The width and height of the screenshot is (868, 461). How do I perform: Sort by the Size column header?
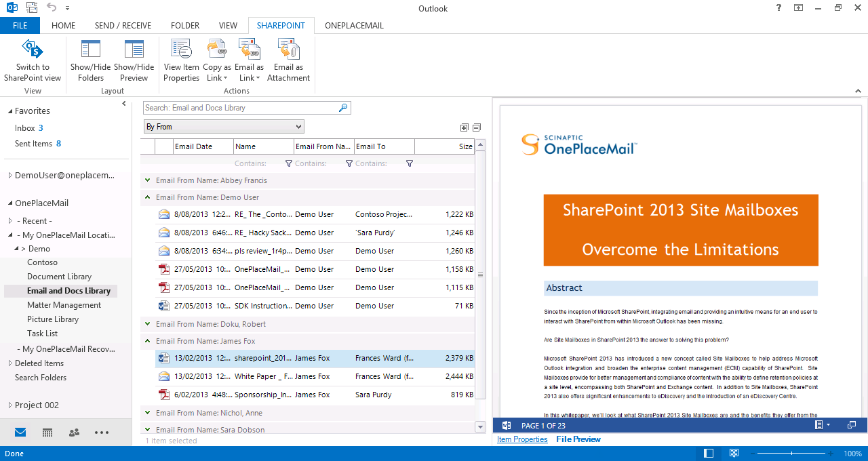(444, 146)
